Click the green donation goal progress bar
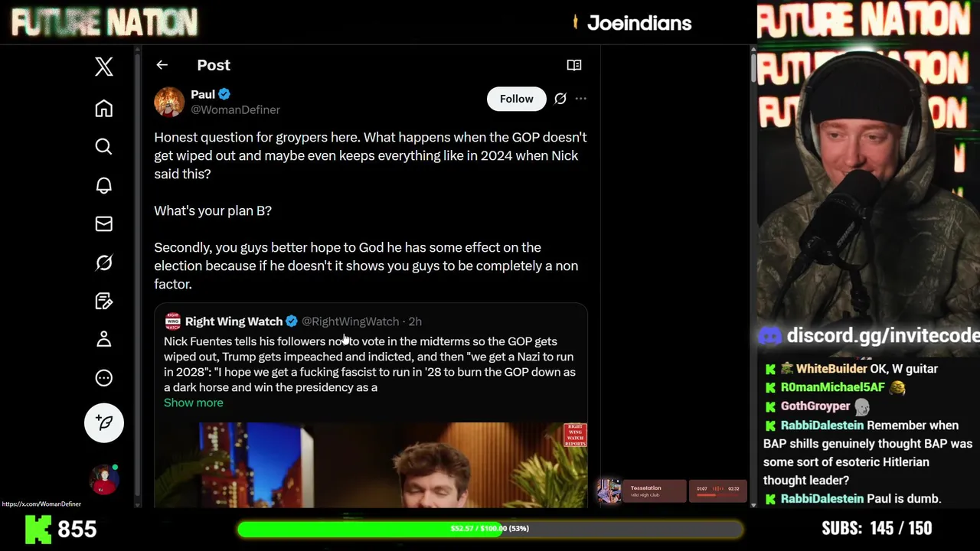Image resolution: width=980 pixels, height=551 pixels. [x=490, y=529]
